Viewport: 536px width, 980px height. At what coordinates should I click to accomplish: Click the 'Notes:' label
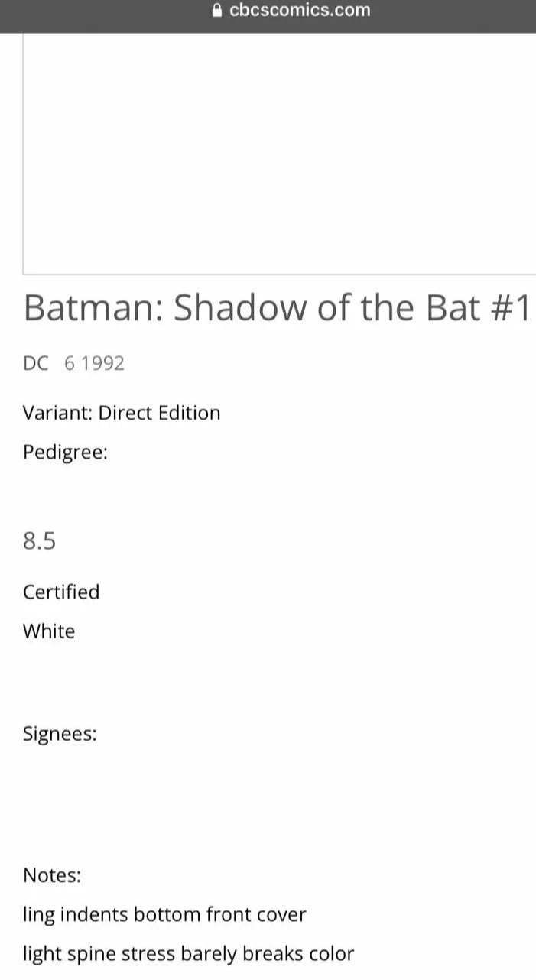pyautogui.click(x=52, y=875)
